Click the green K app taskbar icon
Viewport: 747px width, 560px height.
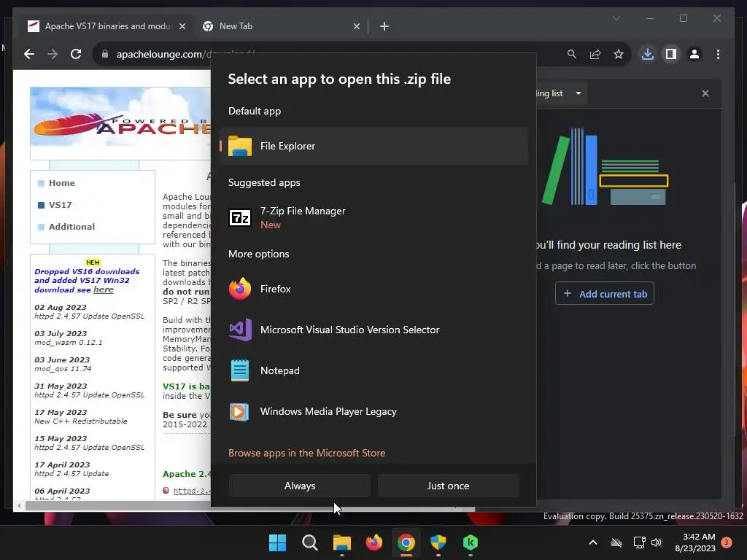point(471,542)
